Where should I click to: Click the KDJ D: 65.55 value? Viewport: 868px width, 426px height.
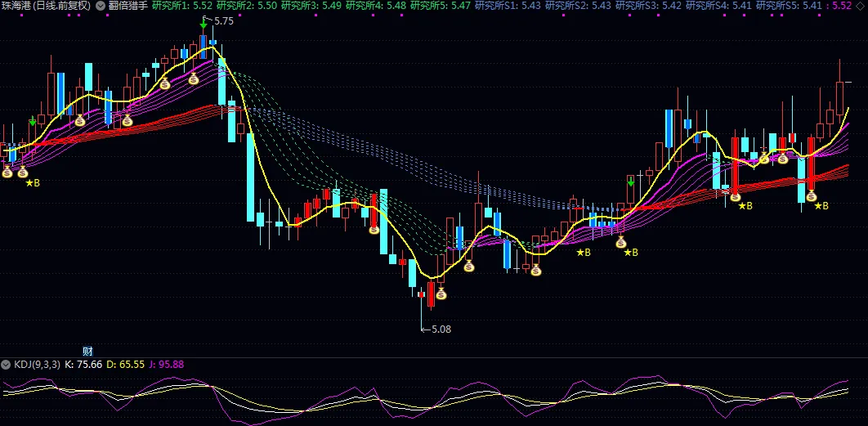pyautogui.click(x=125, y=365)
